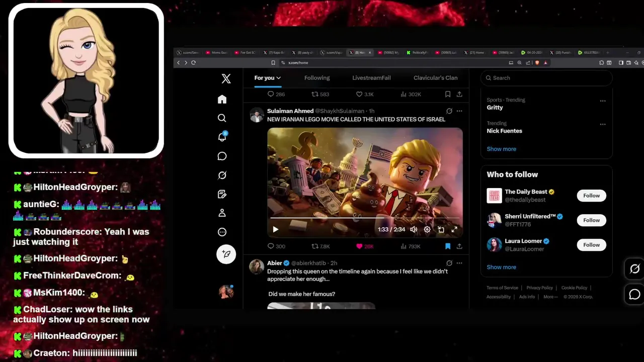Show more in Who to follow
The height and width of the screenshot is (362, 644).
[x=501, y=267]
